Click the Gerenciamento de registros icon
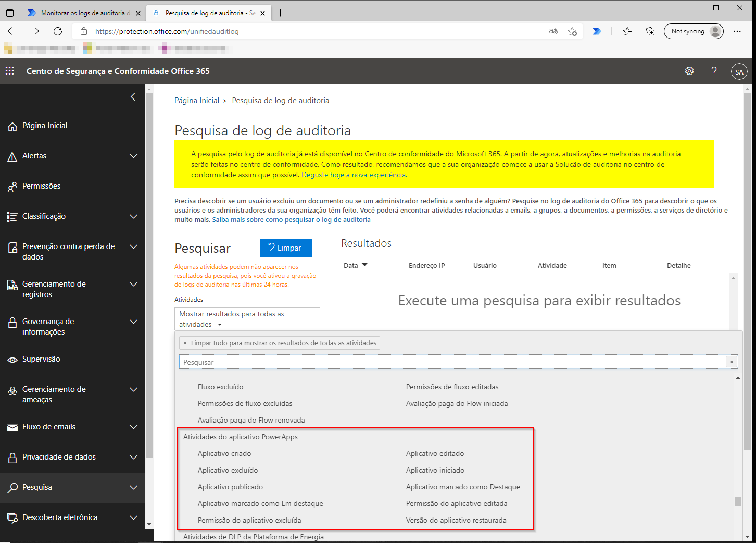Viewport: 756px width, 543px height. (12, 285)
